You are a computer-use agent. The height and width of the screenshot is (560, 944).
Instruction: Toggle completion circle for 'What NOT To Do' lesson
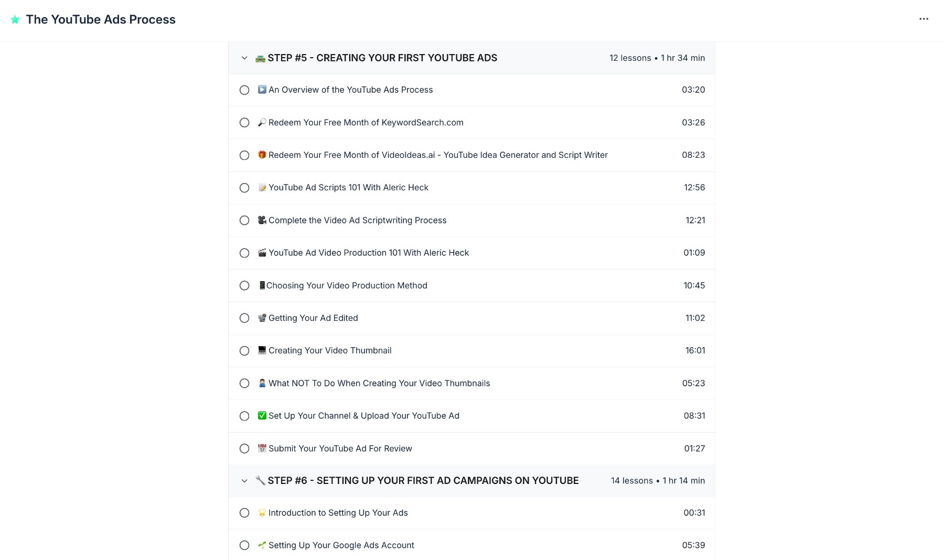pyautogui.click(x=244, y=383)
